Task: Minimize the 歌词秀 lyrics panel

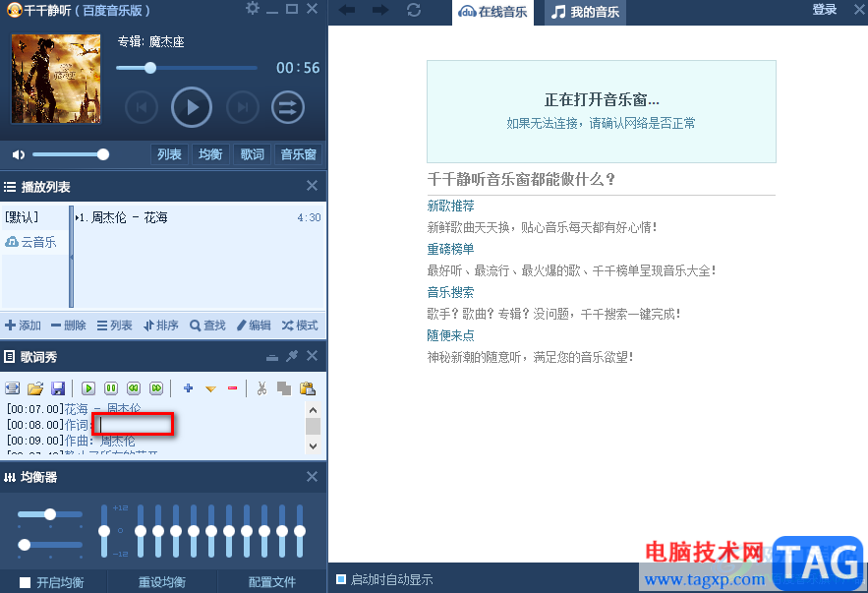Action: [x=272, y=357]
